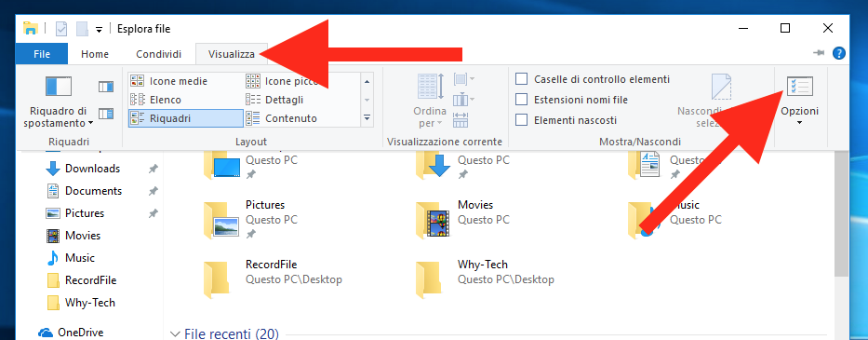Open the Opzioni dropdown arrow

pyautogui.click(x=799, y=122)
